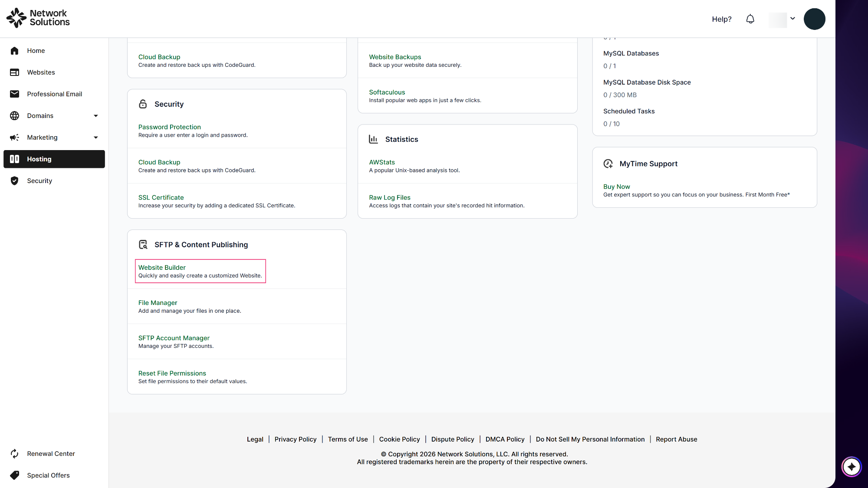Open the account dropdown chevron
This screenshot has height=488, width=868.
point(792,19)
